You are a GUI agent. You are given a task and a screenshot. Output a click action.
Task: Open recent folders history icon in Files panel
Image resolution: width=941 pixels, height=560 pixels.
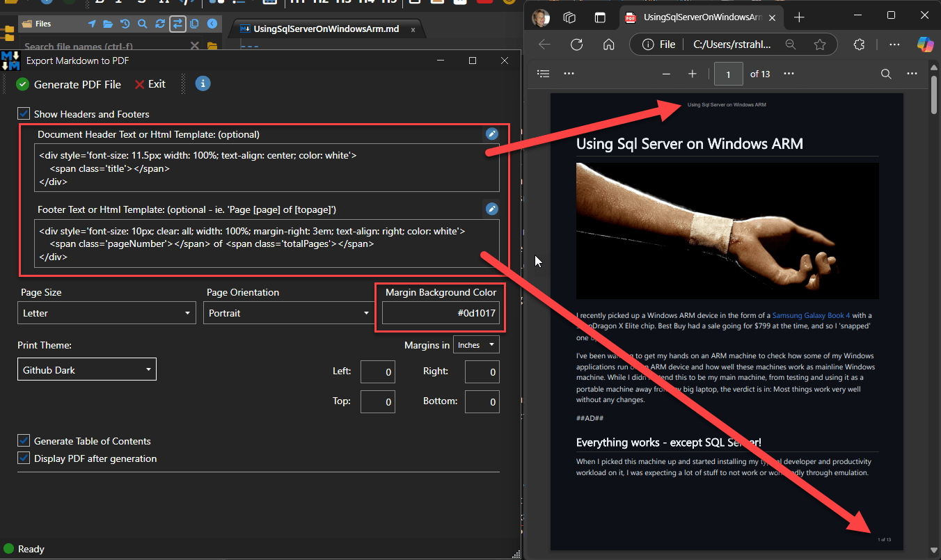click(x=125, y=24)
